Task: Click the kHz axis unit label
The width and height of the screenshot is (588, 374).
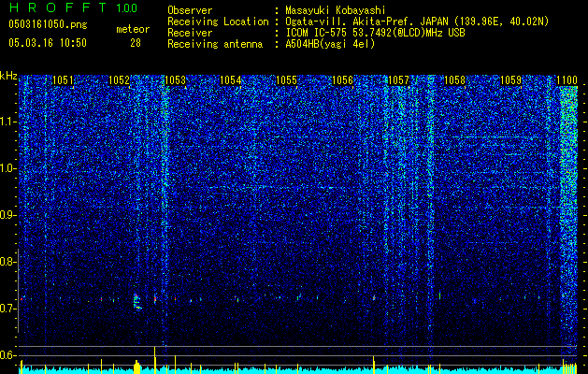Action: tap(8, 76)
